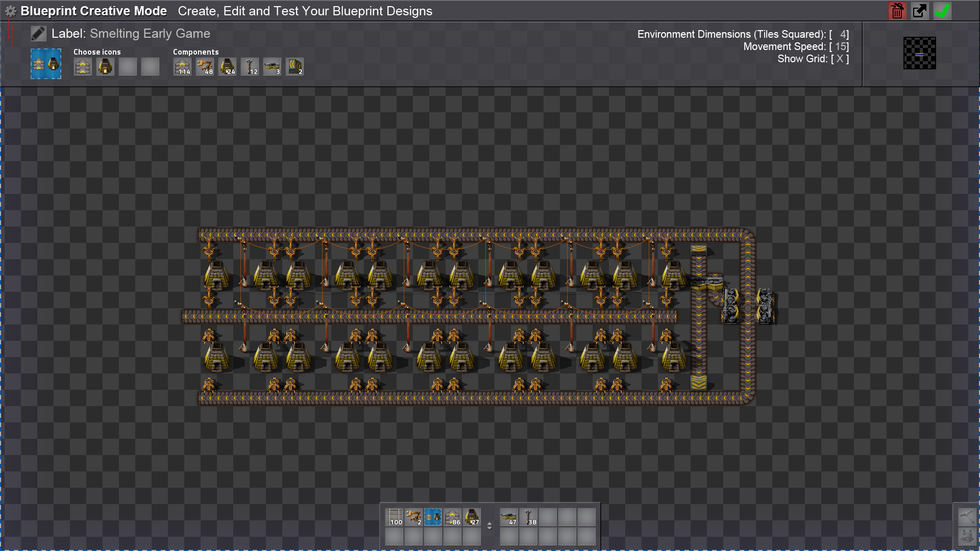Edit the Movement Speed value field

tap(841, 46)
